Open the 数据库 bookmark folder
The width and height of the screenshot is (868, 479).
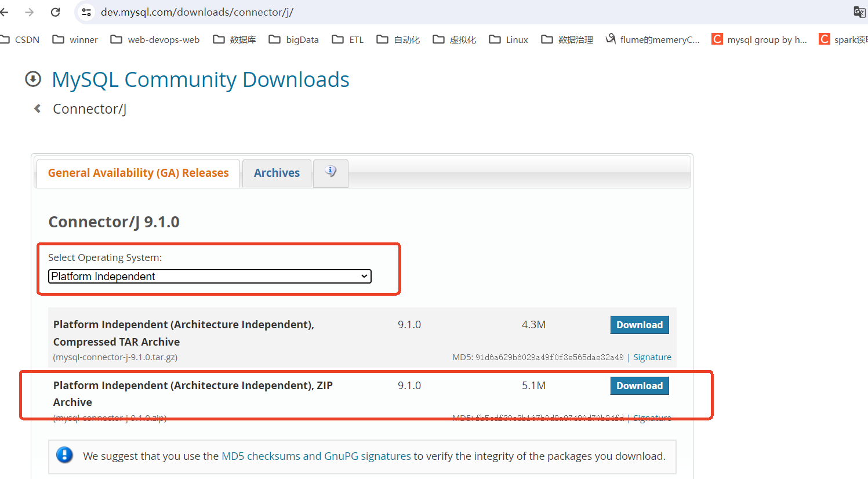(x=234, y=39)
